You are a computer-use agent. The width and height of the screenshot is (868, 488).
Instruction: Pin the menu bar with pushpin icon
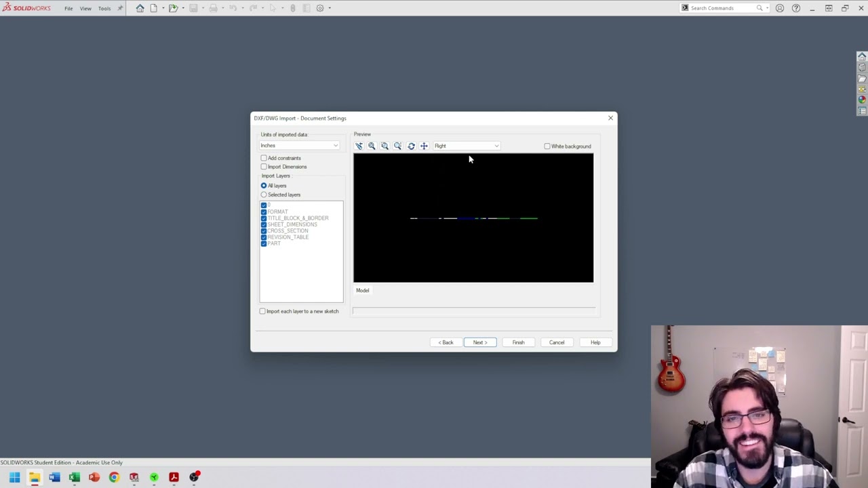click(x=120, y=8)
